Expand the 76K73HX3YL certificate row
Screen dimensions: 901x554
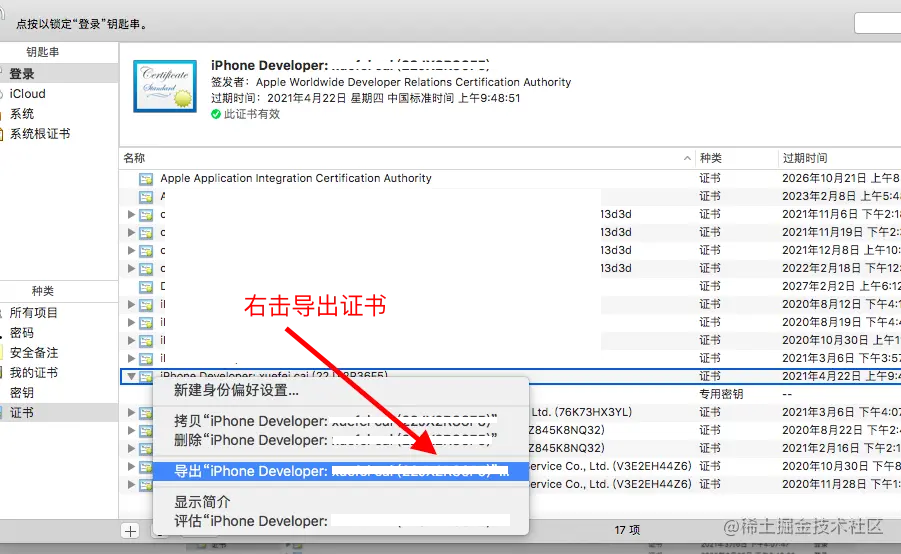click(131, 413)
